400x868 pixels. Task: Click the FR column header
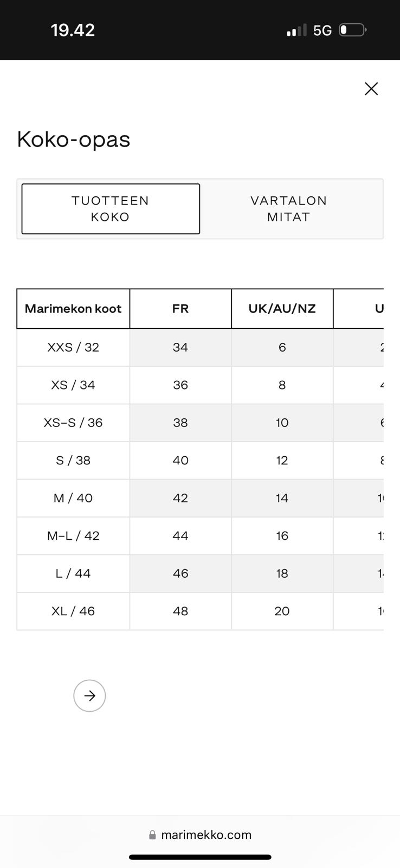pos(180,309)
